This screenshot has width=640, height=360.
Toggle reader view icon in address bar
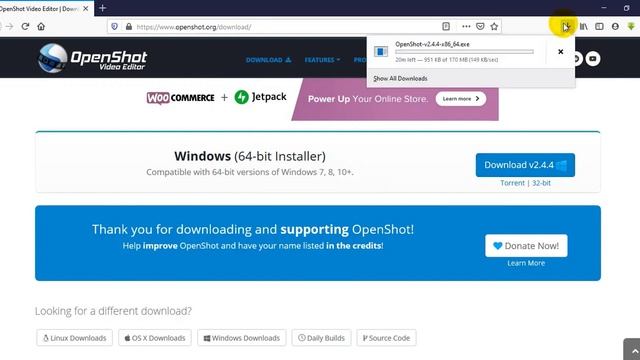coord(446,27)
